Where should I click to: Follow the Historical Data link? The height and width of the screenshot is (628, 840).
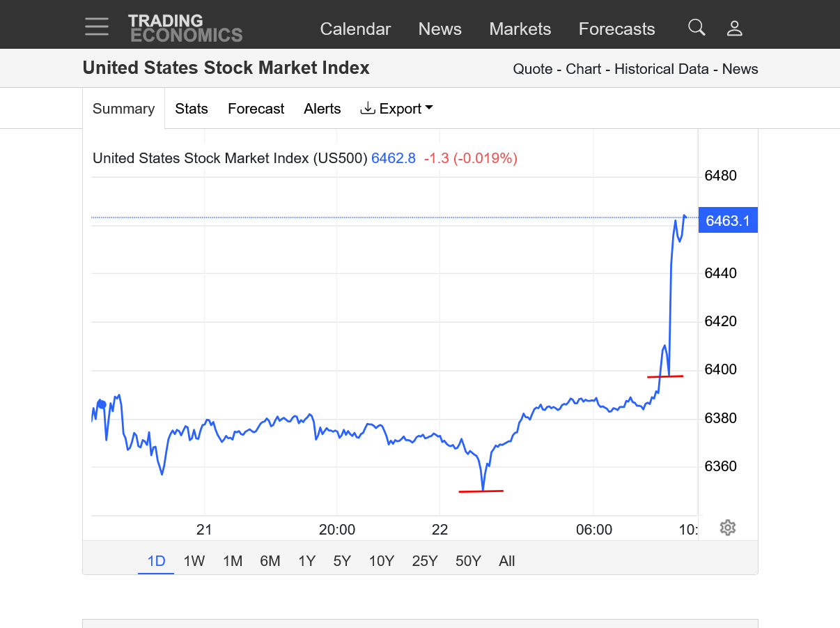point(661,69)
